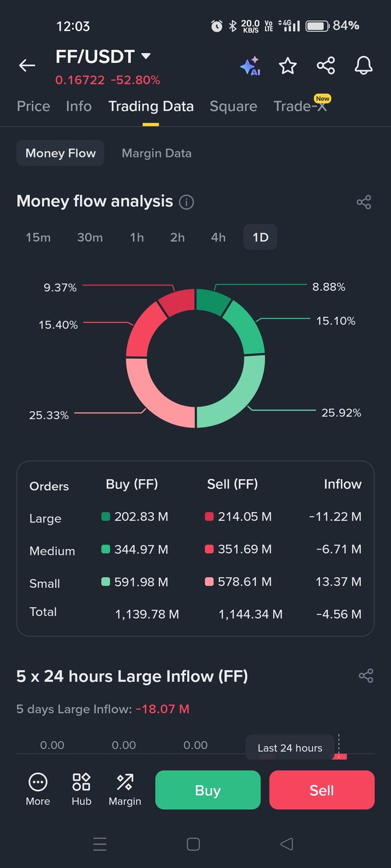
Task: Tap the share icon in top header
Action: (x=326, y=66)
